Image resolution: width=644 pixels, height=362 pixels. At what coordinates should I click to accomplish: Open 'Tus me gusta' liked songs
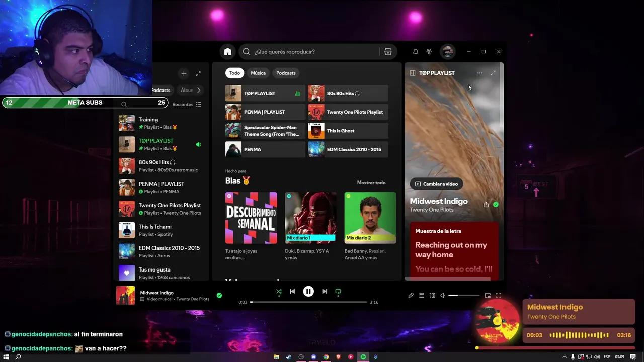[x=161, y=273]
